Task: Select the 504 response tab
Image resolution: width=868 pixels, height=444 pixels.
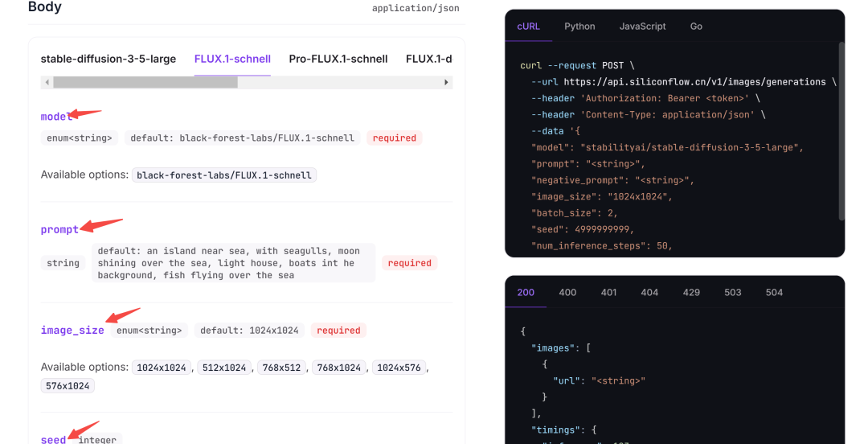Action: click(775, 292)
